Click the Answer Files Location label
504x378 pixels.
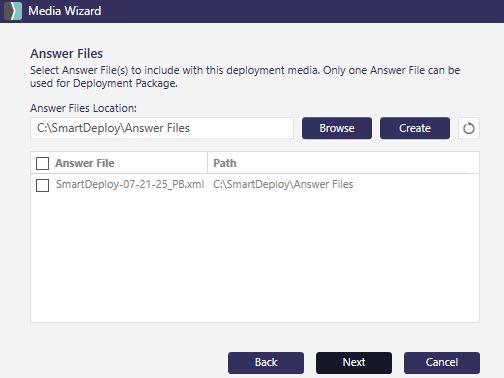click(x=83, y=108)
